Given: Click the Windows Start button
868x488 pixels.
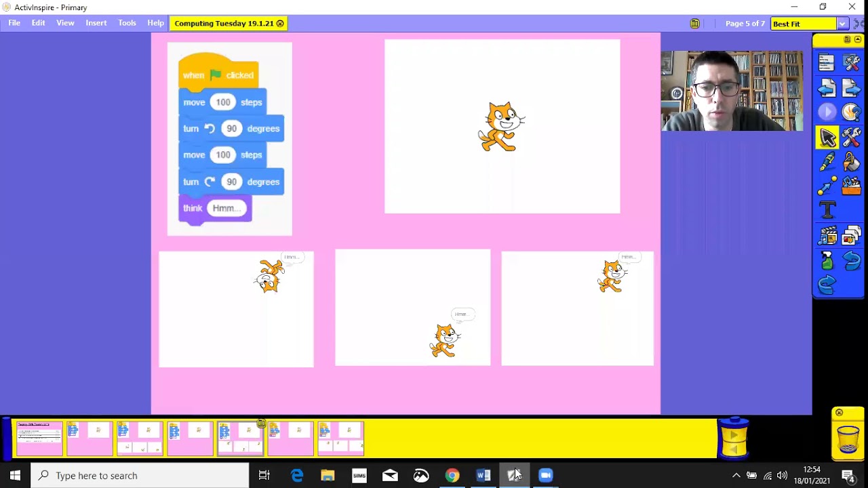Looking at the screenshot, I should tap(15, 476).
